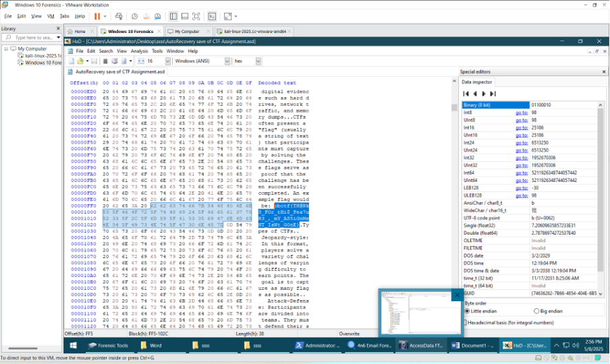Open the power options arrow beside pause

(x=105, y=16)
